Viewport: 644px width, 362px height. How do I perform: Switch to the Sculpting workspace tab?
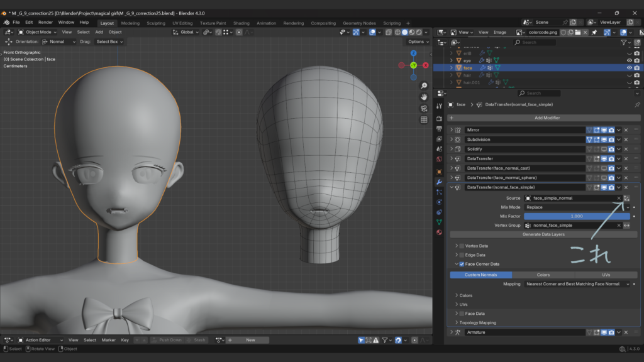[x=156, y=23]
